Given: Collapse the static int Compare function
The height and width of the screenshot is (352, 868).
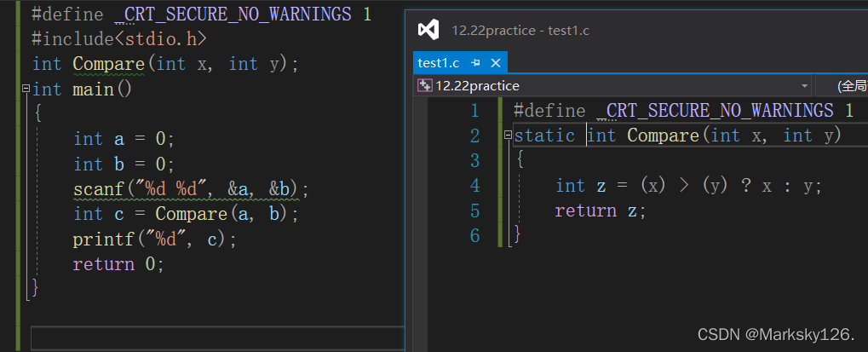Looking at the screenshot, I should pyautogui.click(x=509, y=135).
